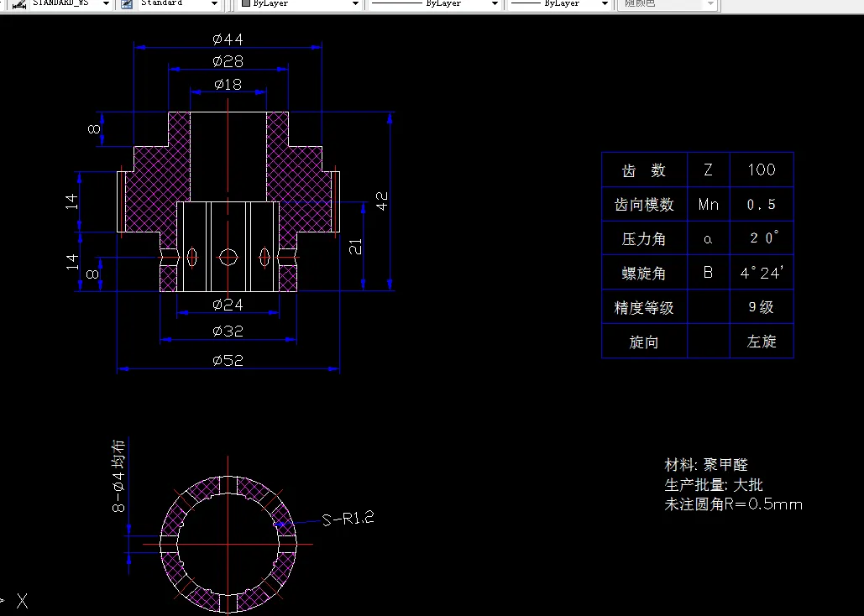The width and height of the screenshot is (864, 616).
Task: Open the linetype ByLayer dropdown
Action: coord(494,4)
